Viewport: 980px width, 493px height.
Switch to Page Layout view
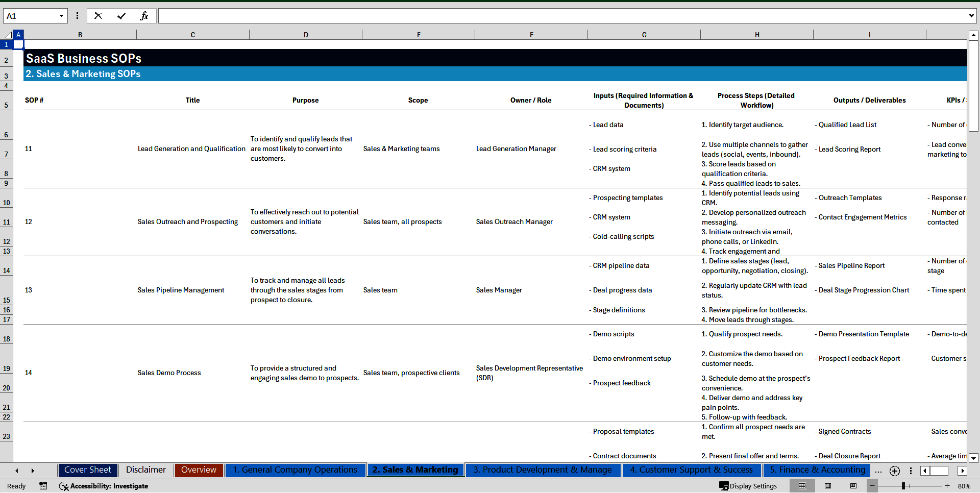coord(828,486)
